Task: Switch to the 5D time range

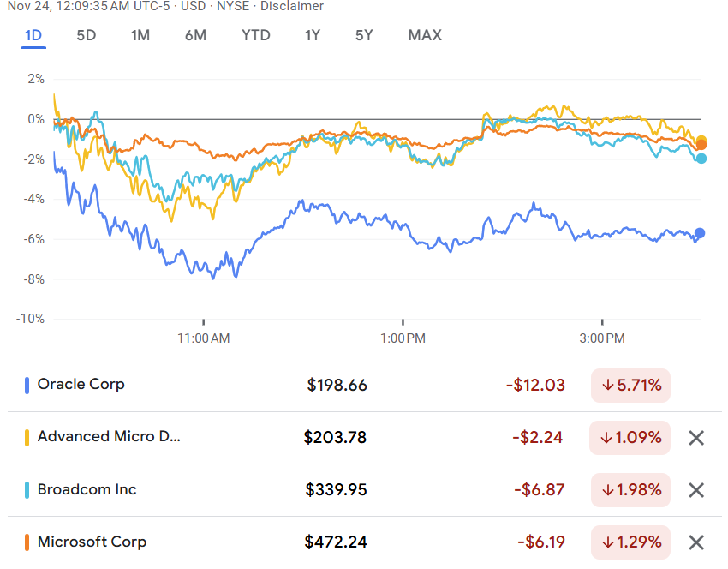Action: [87, 35]
